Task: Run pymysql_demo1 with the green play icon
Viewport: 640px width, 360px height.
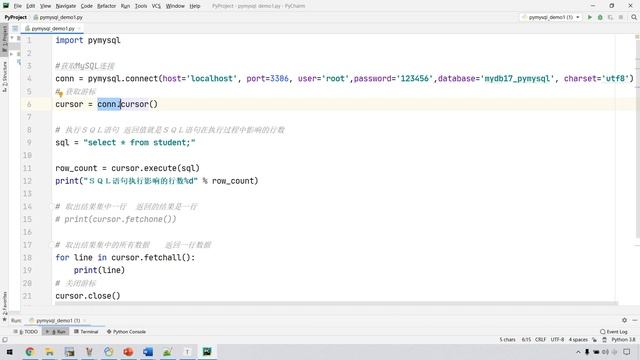Action: [x=589, y=18]
